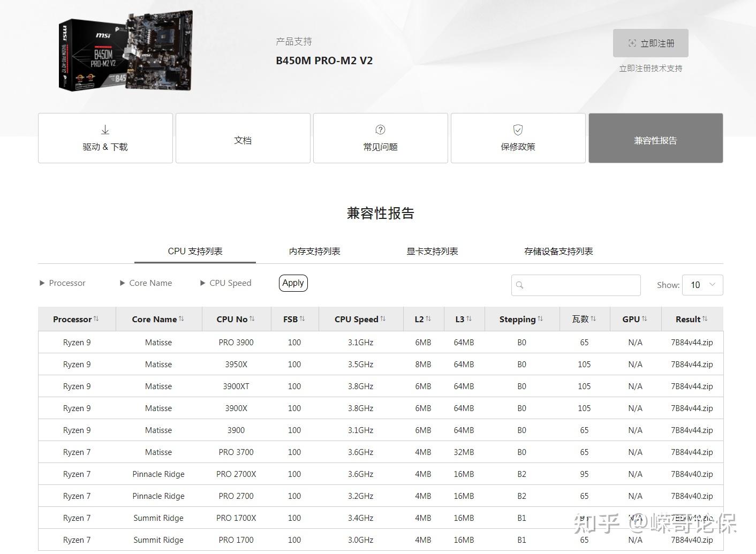Click the register icon on 立即注册 button
Image resolution: width=756 pixels, height=554 pixels.
coord(632,43)
